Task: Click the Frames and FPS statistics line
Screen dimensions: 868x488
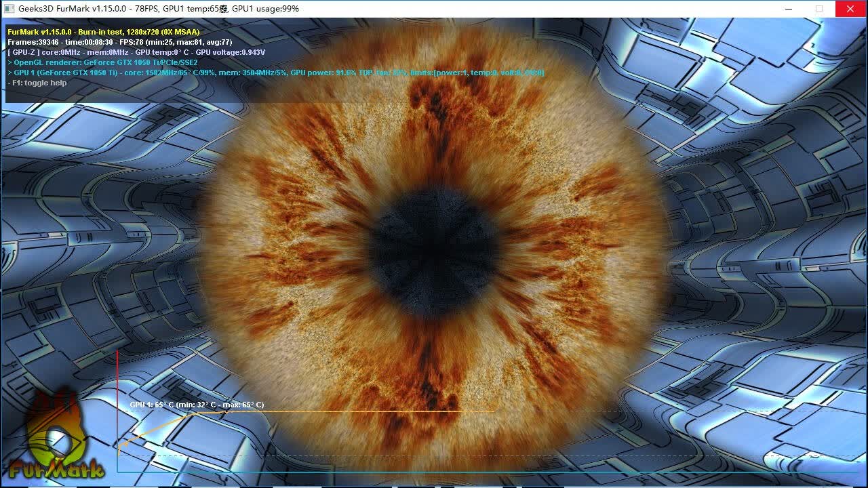Action: pos(120,42)
